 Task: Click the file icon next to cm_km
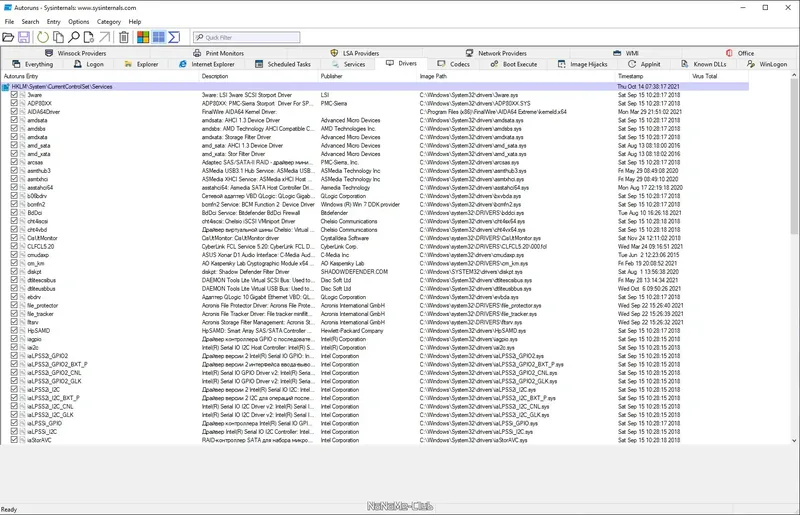click(x=22, y=263)
